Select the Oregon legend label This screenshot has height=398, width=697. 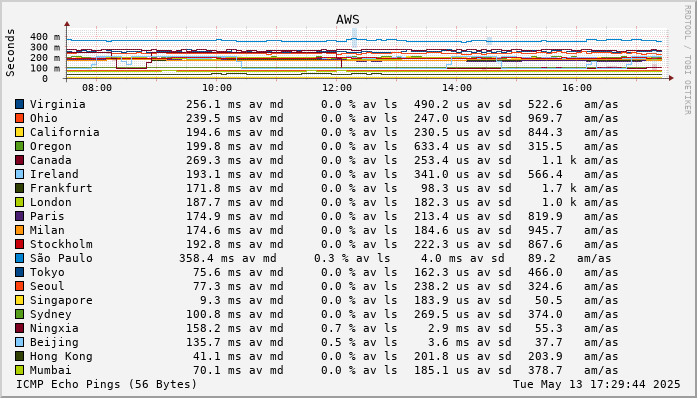[51, 146]
